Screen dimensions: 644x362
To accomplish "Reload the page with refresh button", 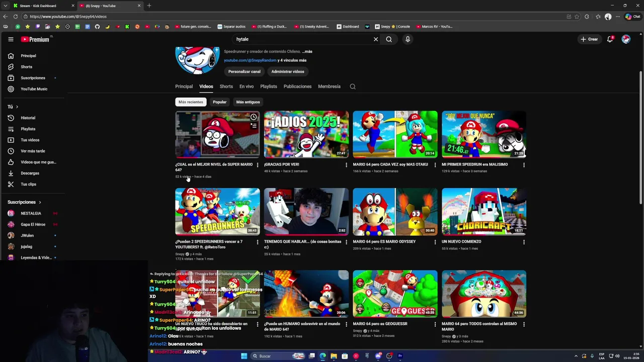I will (x=16, y=17).
